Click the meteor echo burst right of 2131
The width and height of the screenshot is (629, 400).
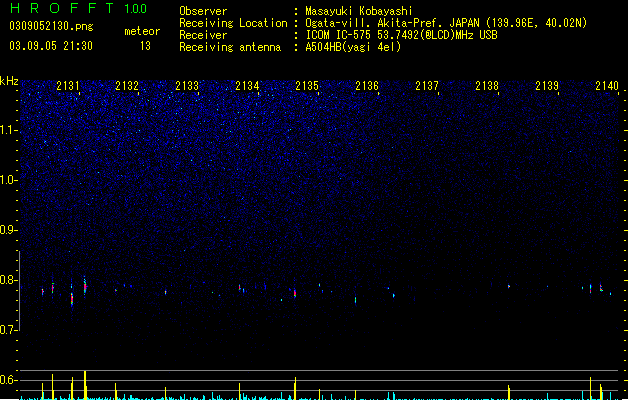85,286
